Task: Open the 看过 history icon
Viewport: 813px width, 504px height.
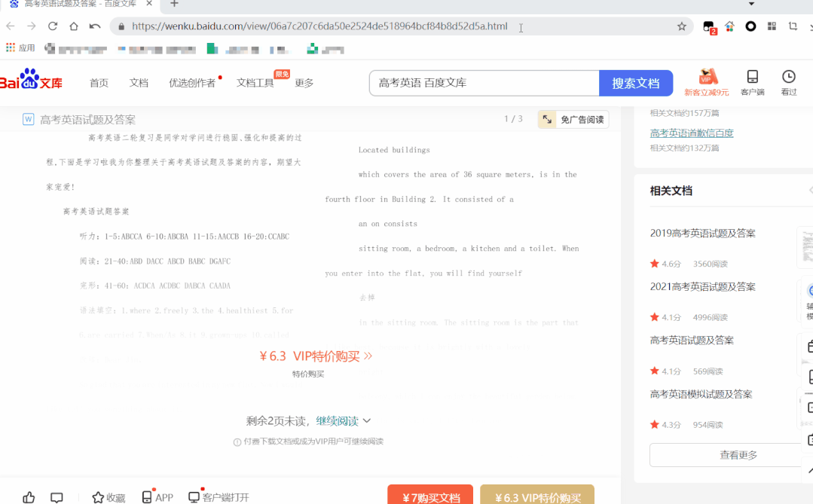Action: coord(789,82)
